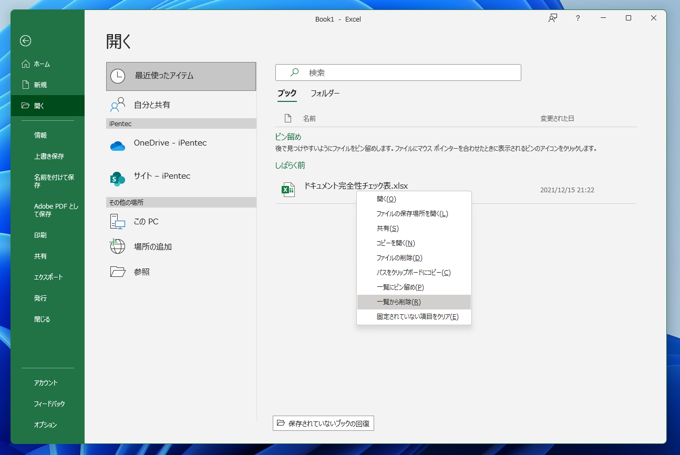Choose ファイルの保存場所を開く(L) in context menu

tap(414, 214)
